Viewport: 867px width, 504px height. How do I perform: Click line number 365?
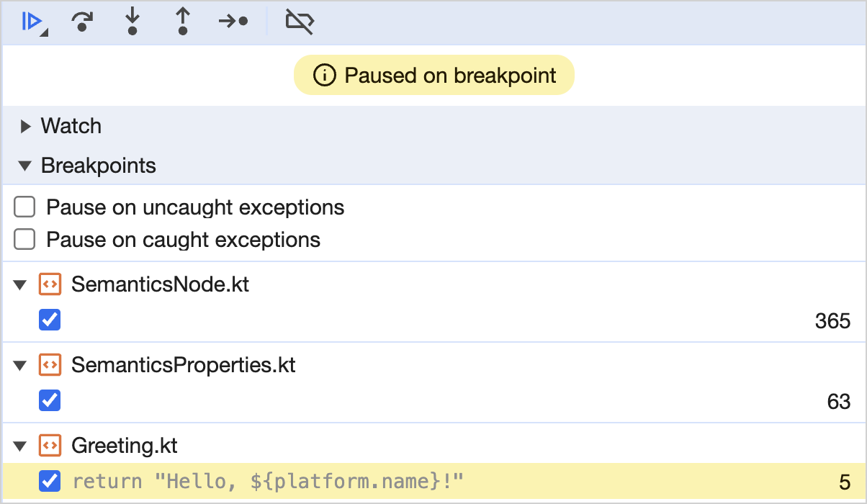click(833, 320)
